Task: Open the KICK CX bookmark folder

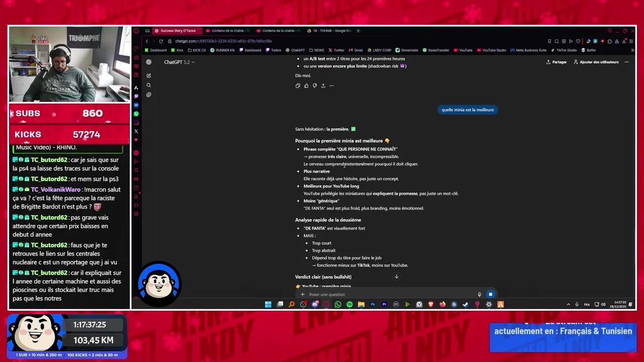Action: (x=197, y=50)
